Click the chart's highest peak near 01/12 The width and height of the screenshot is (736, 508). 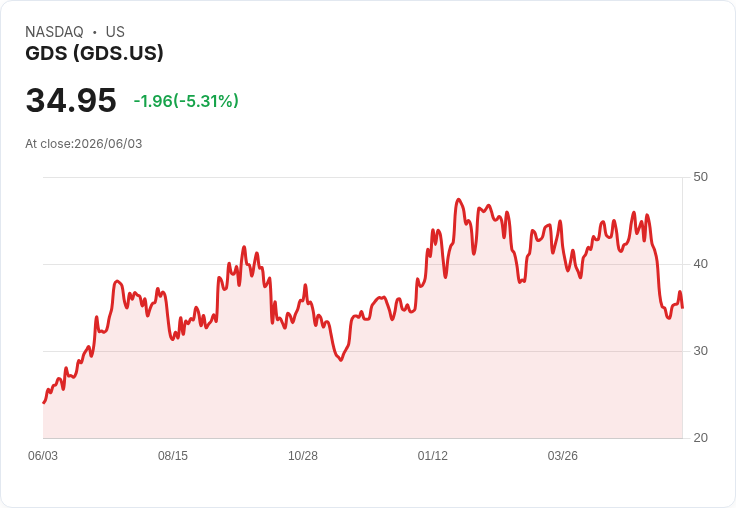pyautogui.click(x=459, y=200)
